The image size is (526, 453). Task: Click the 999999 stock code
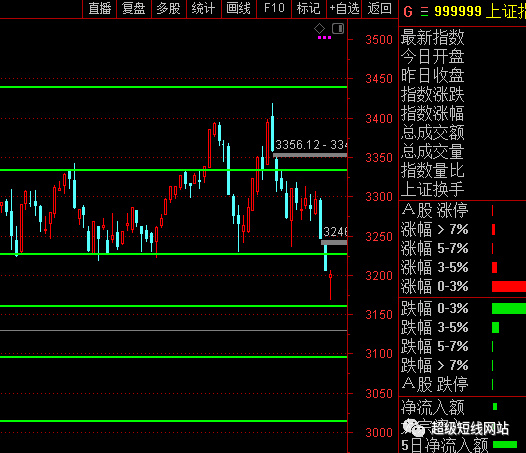458,12
